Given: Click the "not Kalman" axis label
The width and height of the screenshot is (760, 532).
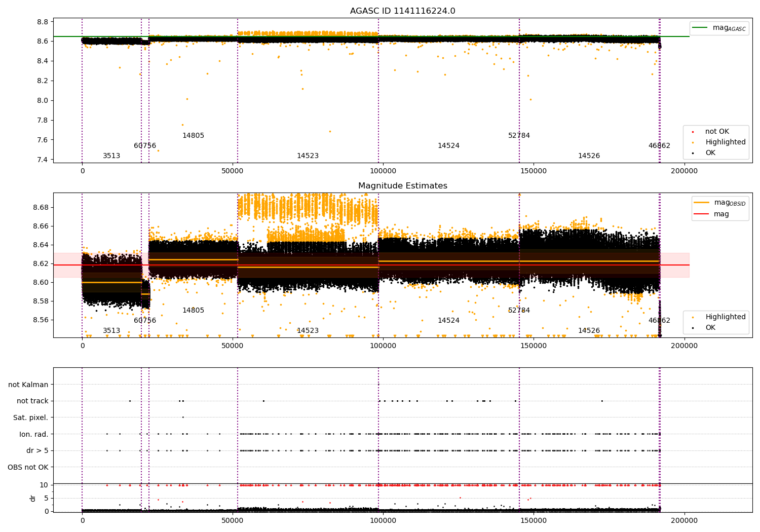Looking at the screenshot, I should click(x=28, y=385).
